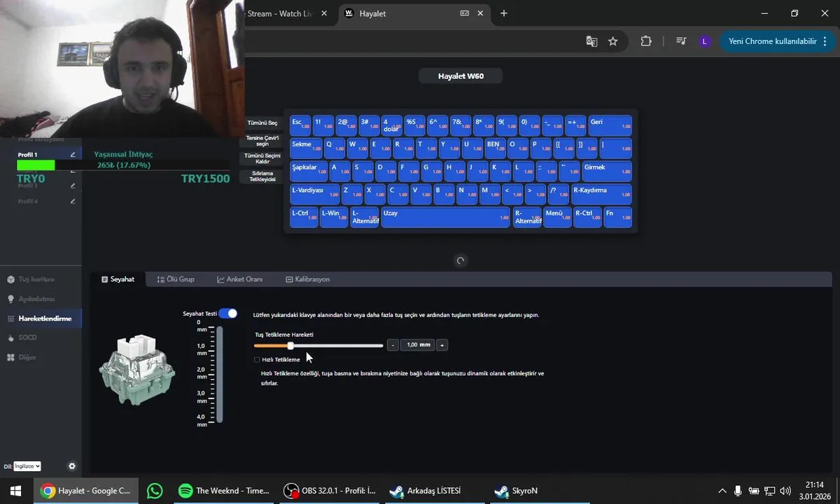The image size is (840, 504).
Task: Select Hareketlendirme in the sidebar
Action: 41,318
